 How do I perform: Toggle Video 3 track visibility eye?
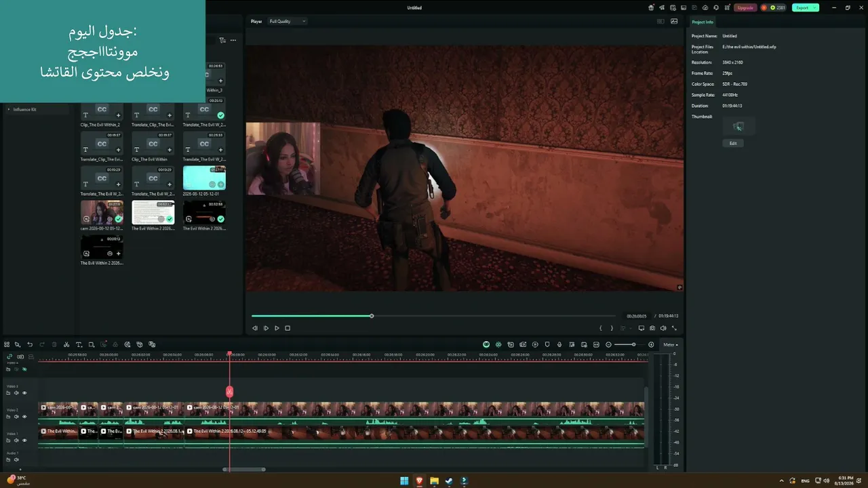coord(24,393)
